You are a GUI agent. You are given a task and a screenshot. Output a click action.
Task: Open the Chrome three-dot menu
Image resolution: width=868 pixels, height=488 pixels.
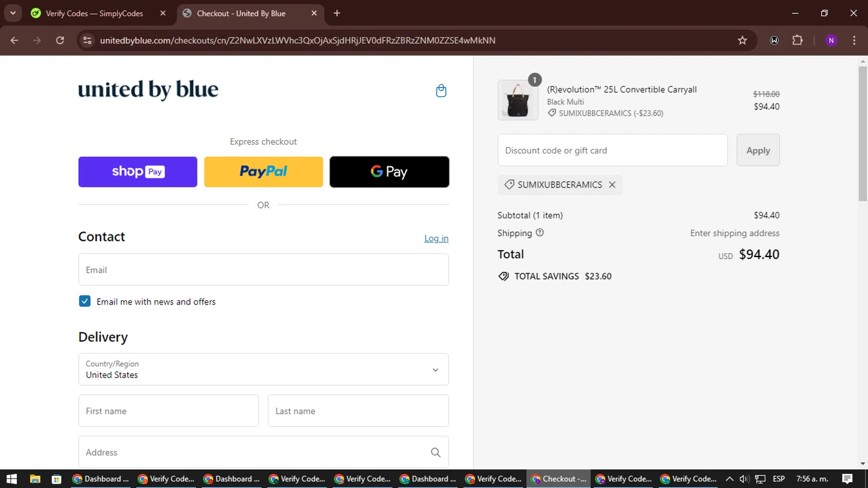click(854, 41)
